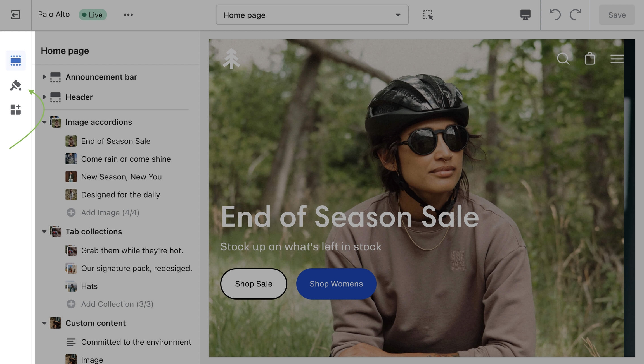644x364 pixels.
Task: Switch to the desktop viewport preview icon
Action: [525, 15]
